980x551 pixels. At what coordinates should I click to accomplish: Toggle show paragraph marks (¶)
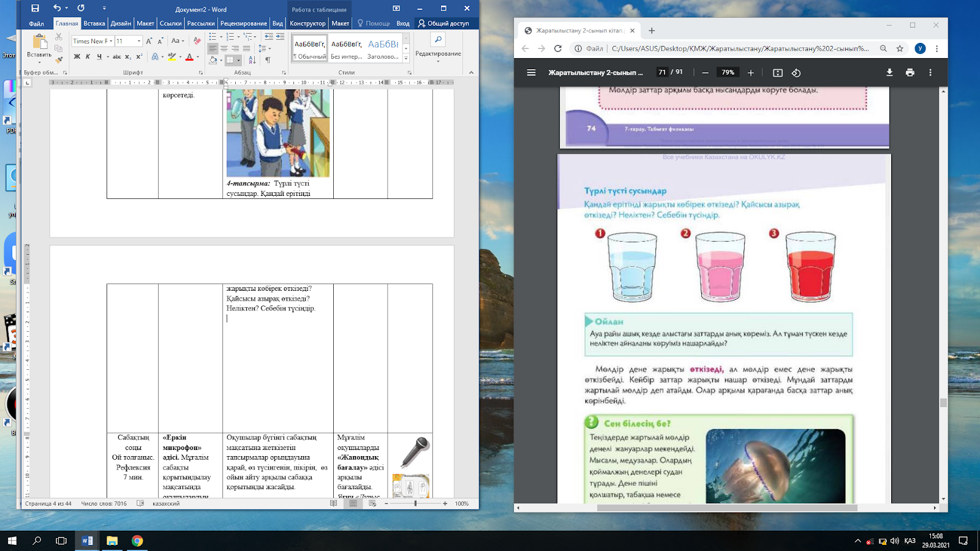268,59
